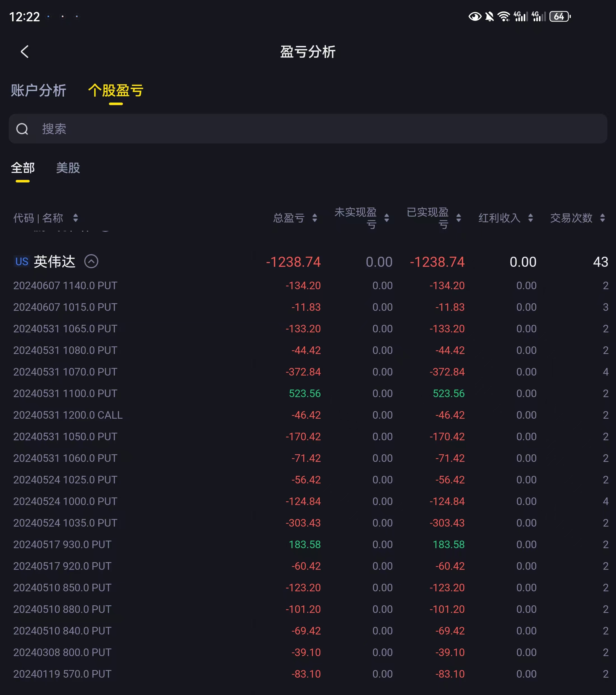This screenshot has width=616, height=695.
Task: Sort by 已实现盈亏 arrows icon
Action: click(459, 218)
